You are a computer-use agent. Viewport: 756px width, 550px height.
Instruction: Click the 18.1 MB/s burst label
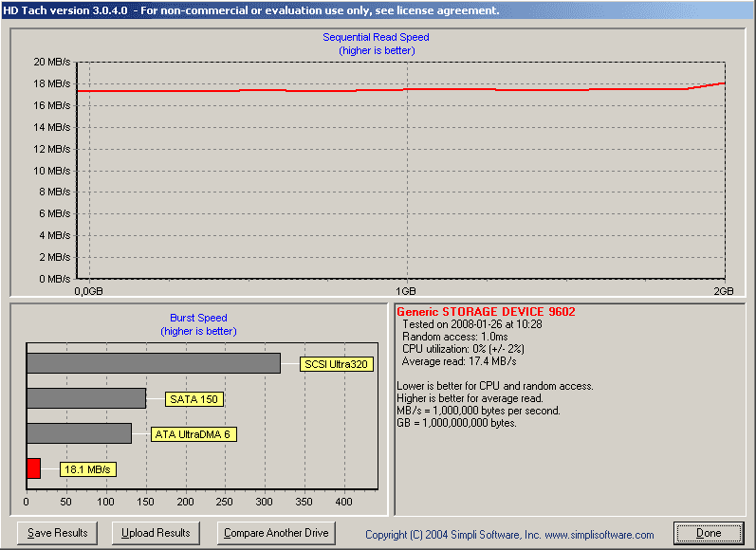point(88,469)
